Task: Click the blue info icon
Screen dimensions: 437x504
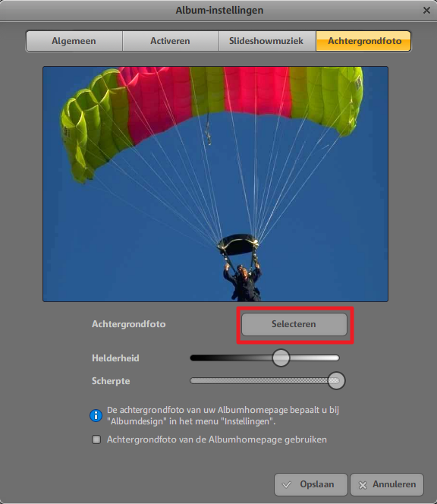Action: point(96,415)
